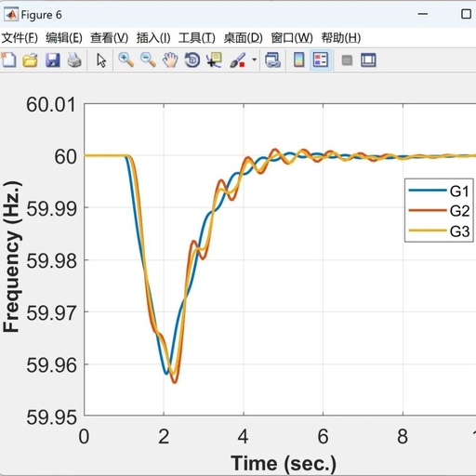The image size is (476, 476).
Task: Toggle the Insert Legend toolbar button
Action: click(321, 60)
